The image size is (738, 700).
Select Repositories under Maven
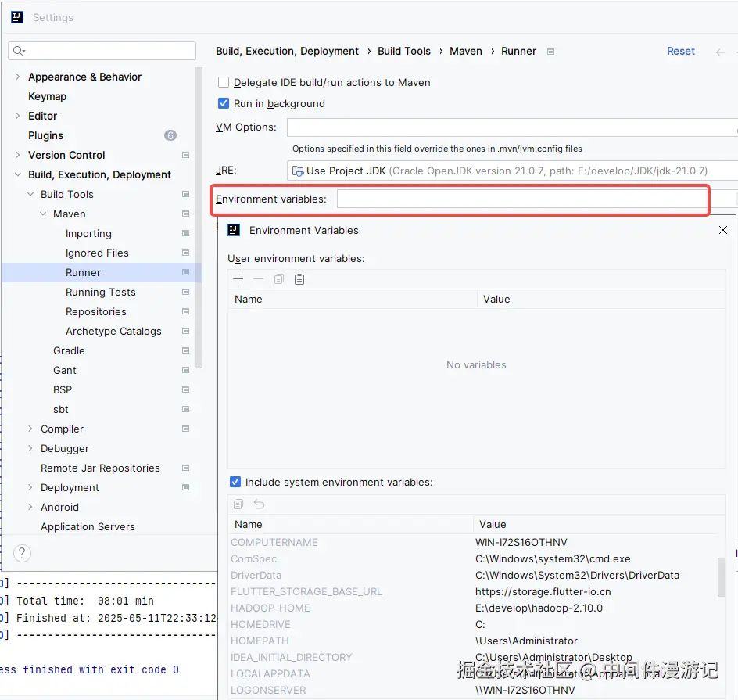(96, 311)
